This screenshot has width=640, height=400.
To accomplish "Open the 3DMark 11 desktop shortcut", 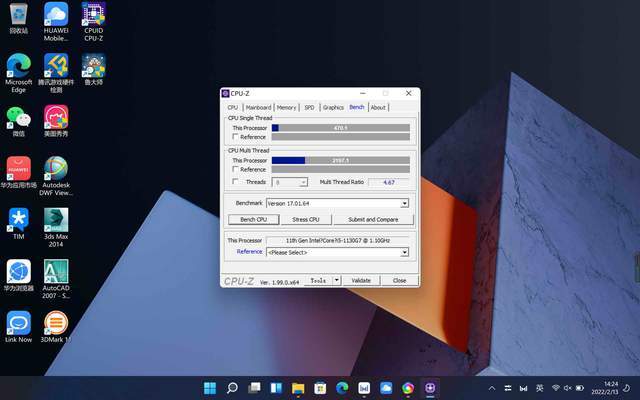I will point(56,327).
